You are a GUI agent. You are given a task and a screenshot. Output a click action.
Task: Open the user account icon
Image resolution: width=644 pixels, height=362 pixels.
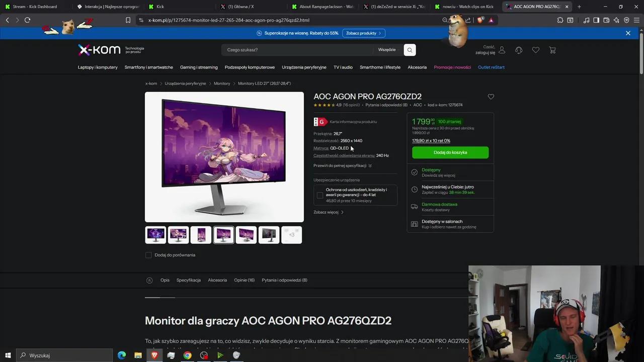[502, 50]
